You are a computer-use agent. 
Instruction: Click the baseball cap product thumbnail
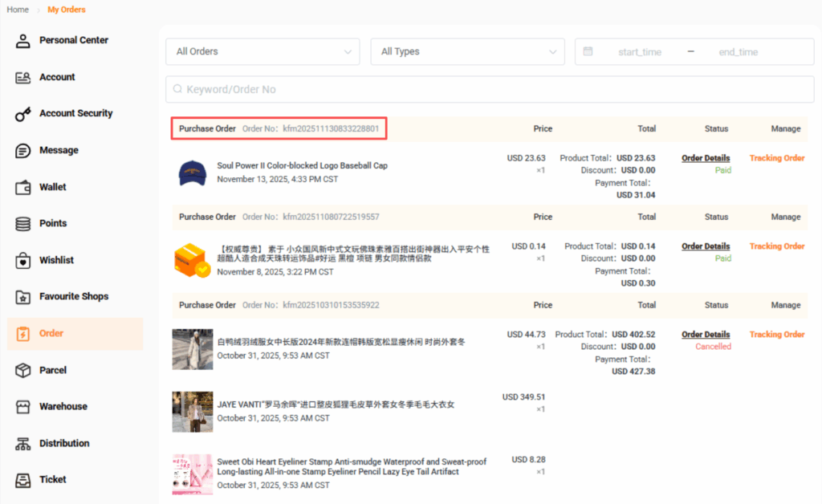193,173
